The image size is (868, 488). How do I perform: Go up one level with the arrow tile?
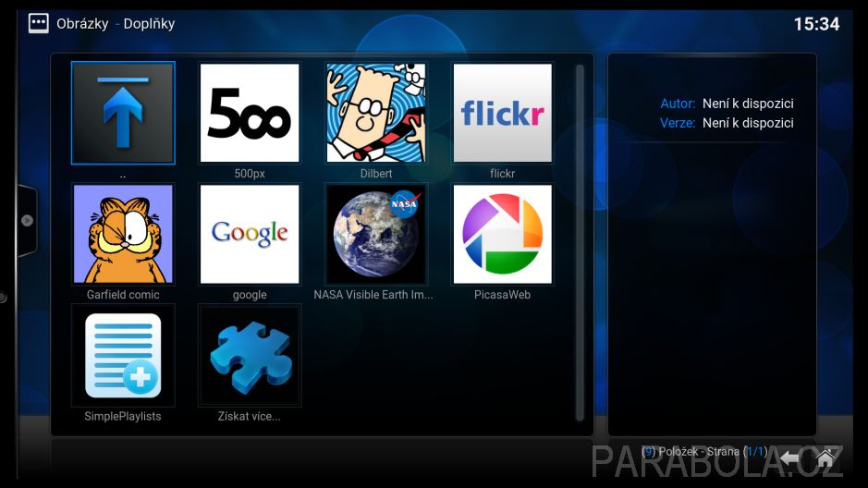(123, 113)
